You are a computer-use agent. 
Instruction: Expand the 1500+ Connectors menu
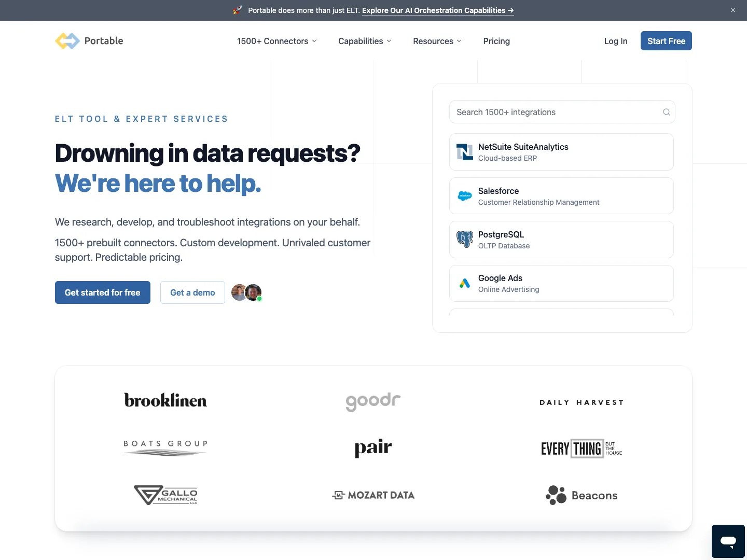(x=277, y=41)
